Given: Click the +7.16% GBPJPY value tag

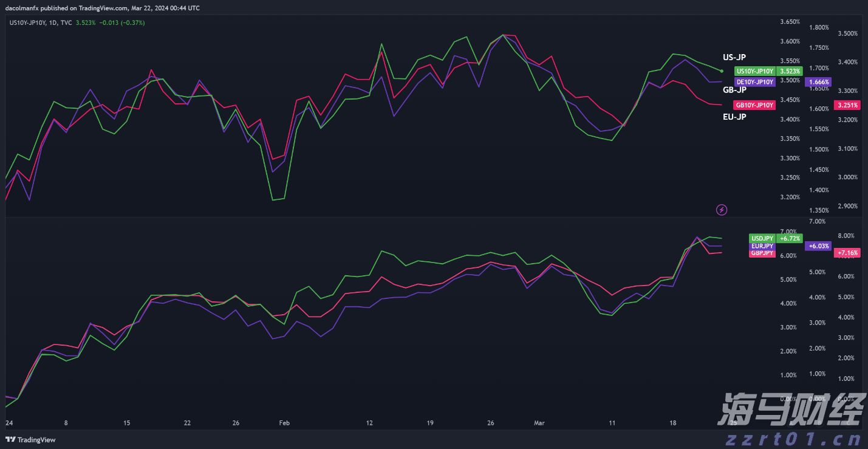Looking at the screenshot, I should pos(847,253).
